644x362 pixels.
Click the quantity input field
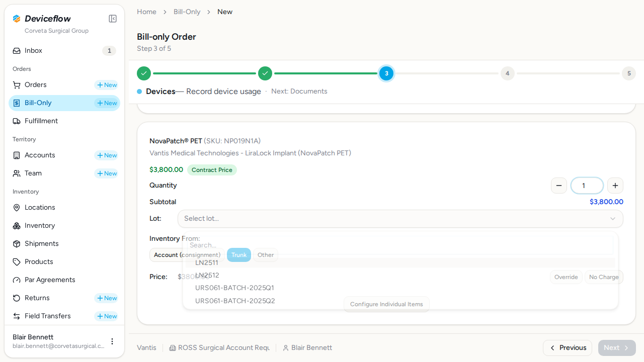(587, 186)
